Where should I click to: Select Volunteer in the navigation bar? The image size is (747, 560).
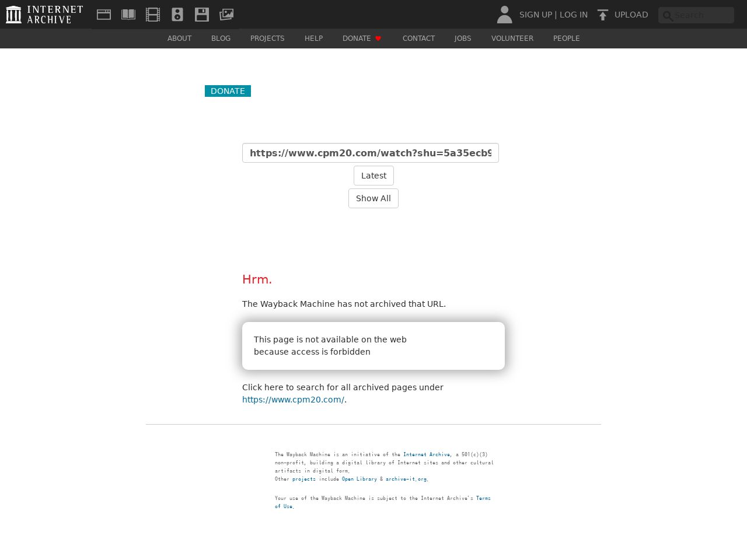point(512,38)
